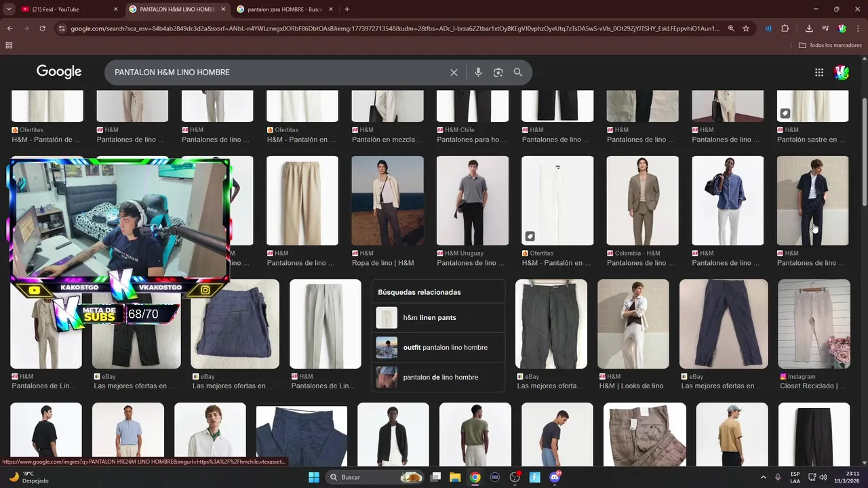Click the cast/audio extension icon in toolbar

tap(768, 28)
